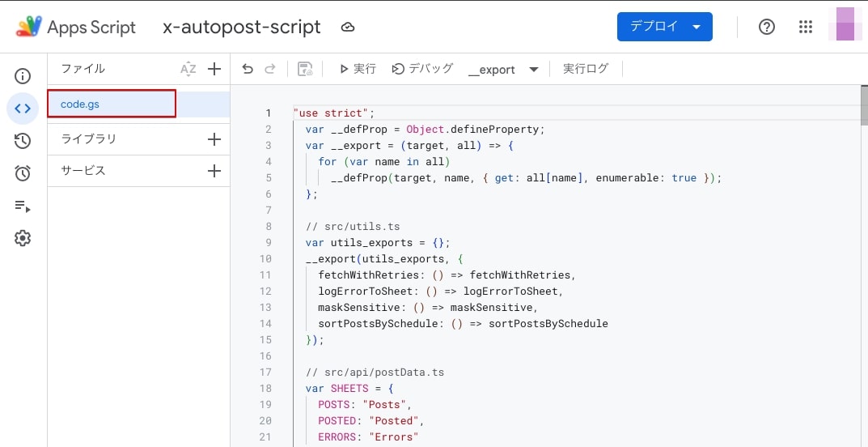Select the Editor code icon in sidebar
The image size is (868, 447).
point(22,108)
